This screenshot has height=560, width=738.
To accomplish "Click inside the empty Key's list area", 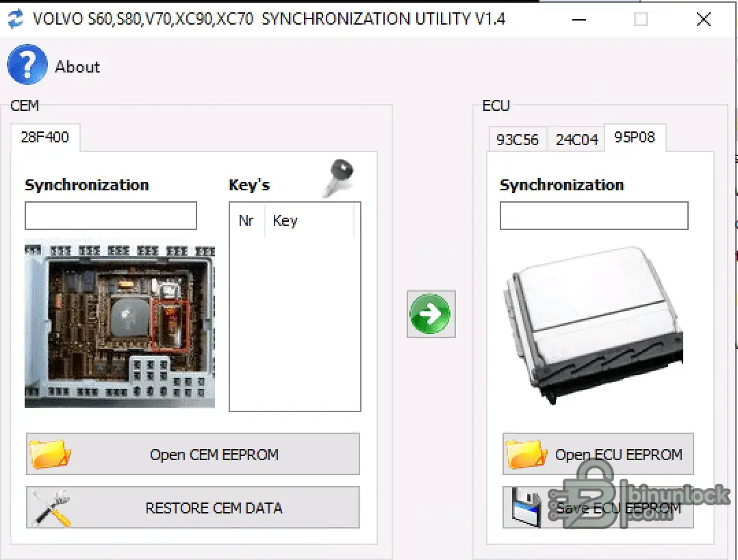I will coord(294,324).
